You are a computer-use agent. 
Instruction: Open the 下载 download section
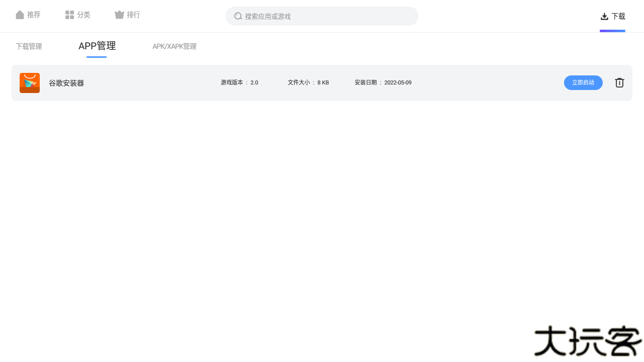(613, 16)
